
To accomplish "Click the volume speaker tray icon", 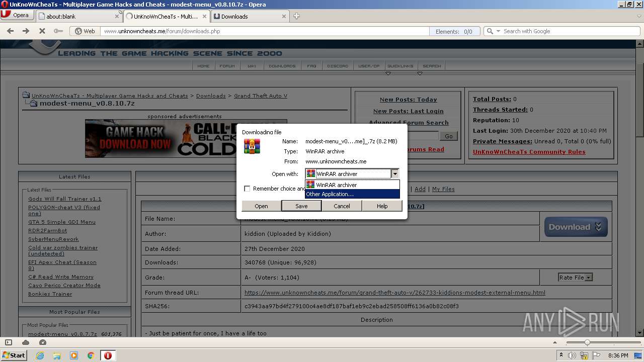I will tap(573, 355).
